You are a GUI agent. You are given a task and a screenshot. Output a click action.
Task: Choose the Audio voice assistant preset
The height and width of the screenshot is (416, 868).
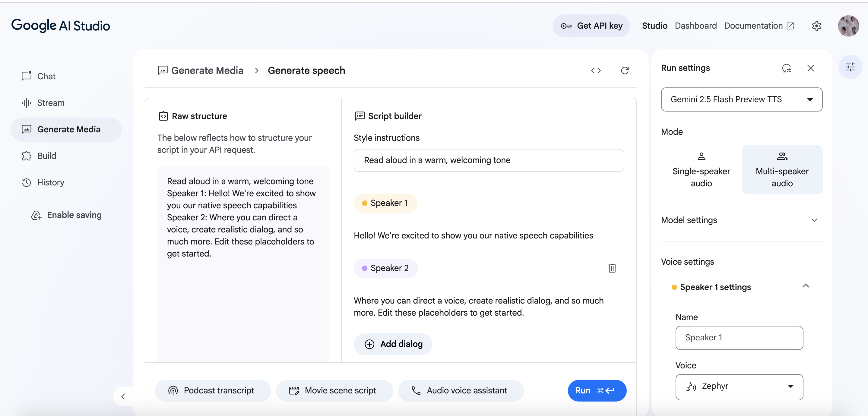(x=461, y=391)
